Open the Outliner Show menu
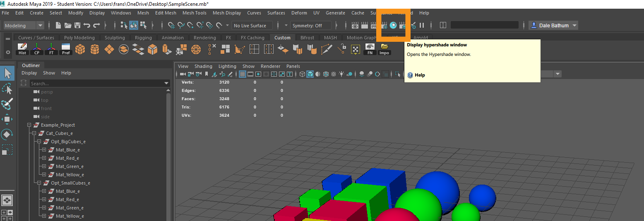The image size is (644, 221). (49, 73)
